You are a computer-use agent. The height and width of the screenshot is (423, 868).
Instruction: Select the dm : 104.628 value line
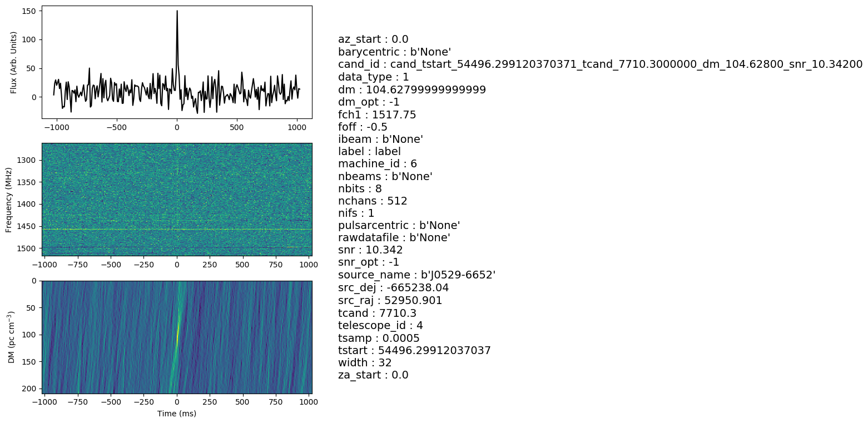click(412, 89)
